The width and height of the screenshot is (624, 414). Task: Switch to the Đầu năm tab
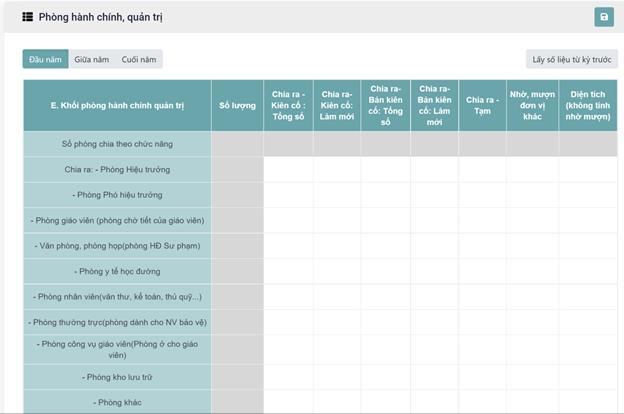(x=46, y=60)
